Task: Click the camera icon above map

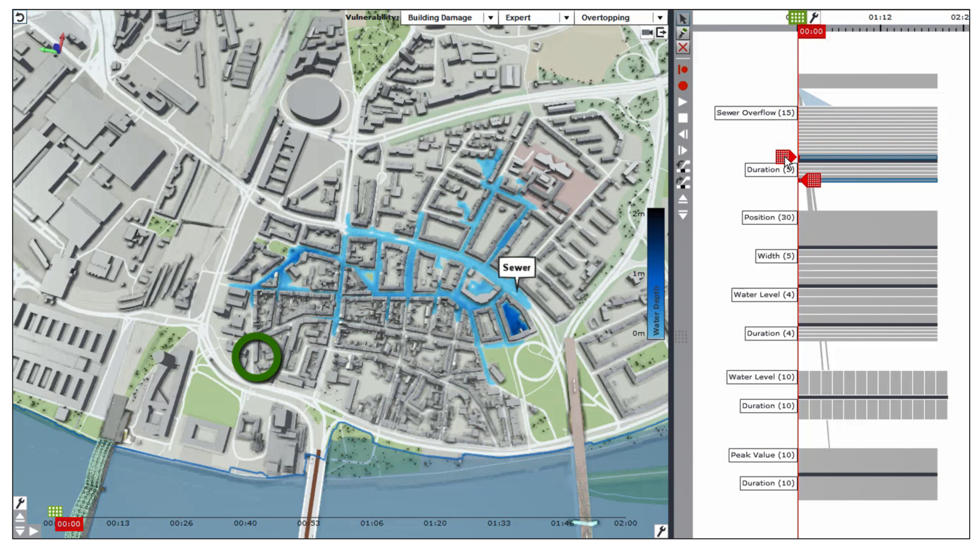Action: tap(647, 33)
